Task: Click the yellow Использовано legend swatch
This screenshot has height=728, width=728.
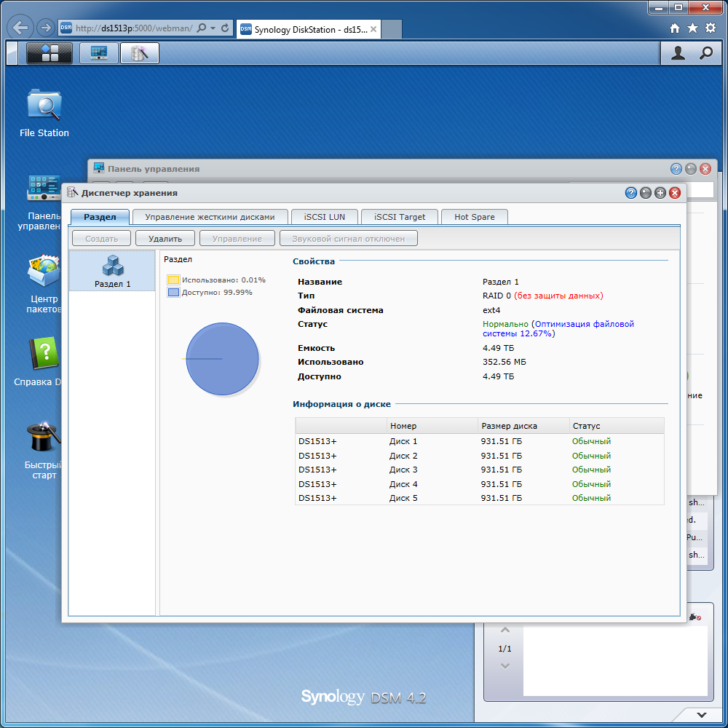Action: tap(173, 280)
